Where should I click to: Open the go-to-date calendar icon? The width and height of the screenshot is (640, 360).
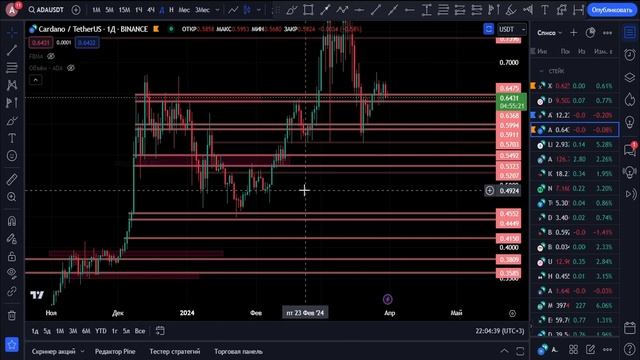[x=160, y=331]
